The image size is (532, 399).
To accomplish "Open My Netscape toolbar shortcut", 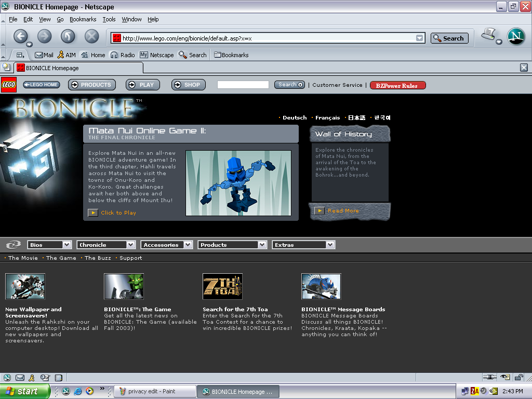I will tap(157, 55).
